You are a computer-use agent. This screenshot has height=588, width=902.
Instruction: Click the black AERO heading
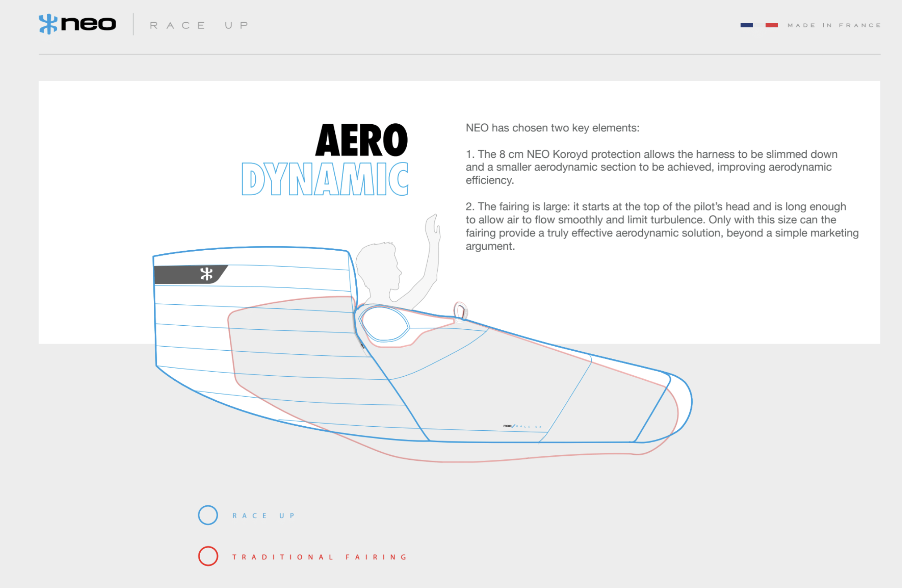[361, 140]
